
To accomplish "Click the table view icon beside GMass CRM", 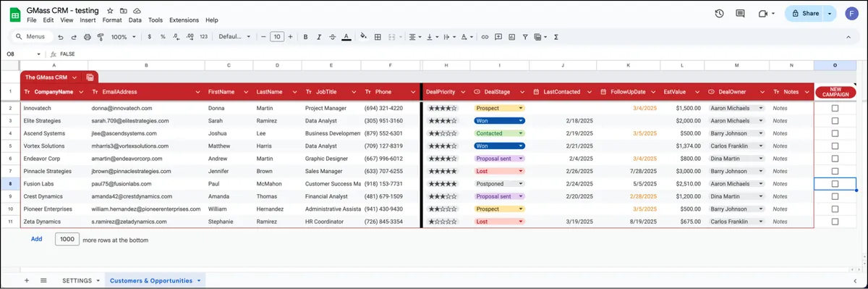I will [x=90, y=77].
